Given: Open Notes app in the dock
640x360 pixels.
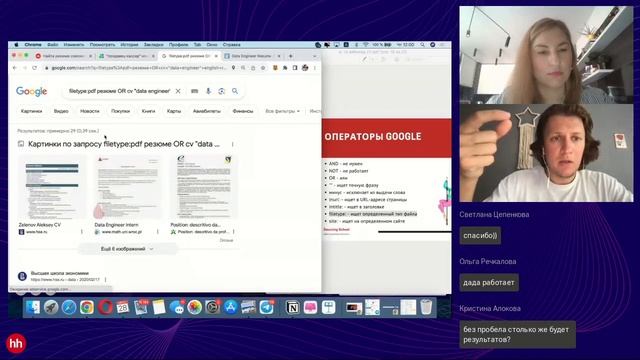Looking at the screenshot, I should [158, 307].
